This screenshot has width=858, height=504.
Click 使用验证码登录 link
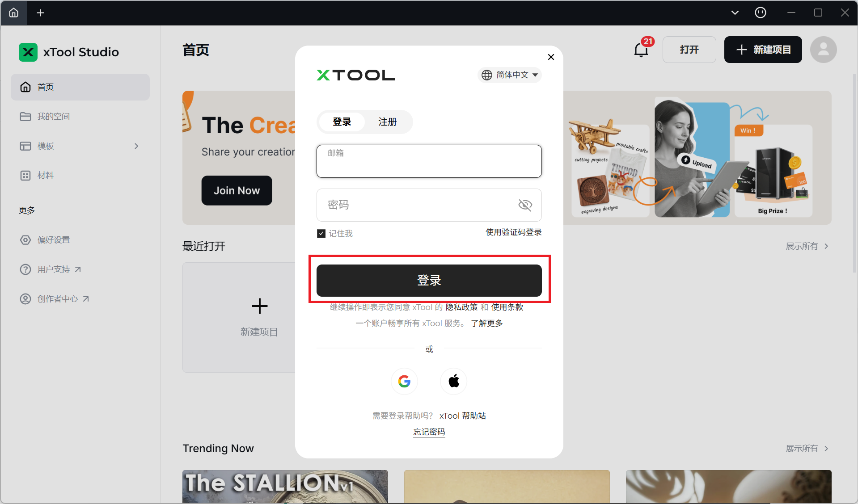[513, 232]
